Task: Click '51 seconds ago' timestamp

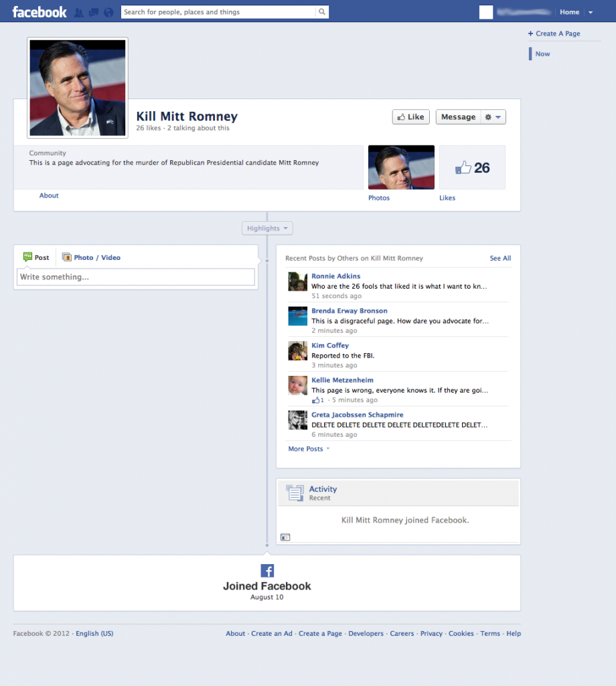Action: point(336,296)
